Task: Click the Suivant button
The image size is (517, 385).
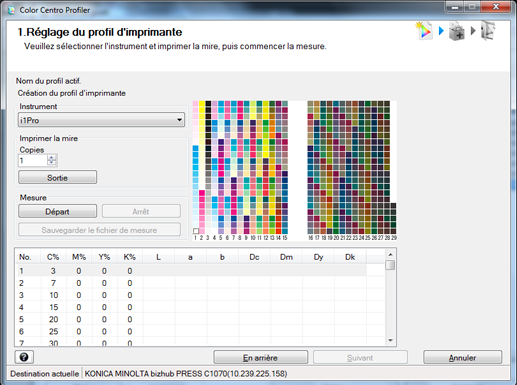Action: tap(360, 357)
